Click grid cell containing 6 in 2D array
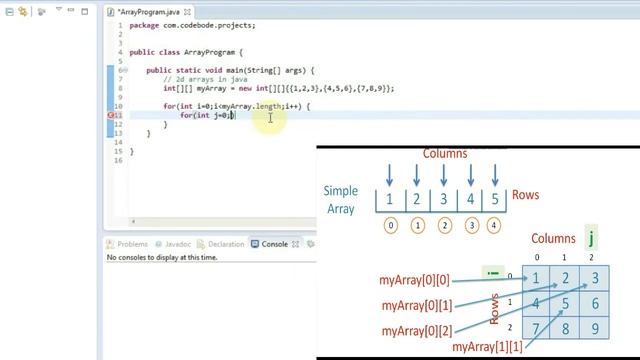 point(595,304)
